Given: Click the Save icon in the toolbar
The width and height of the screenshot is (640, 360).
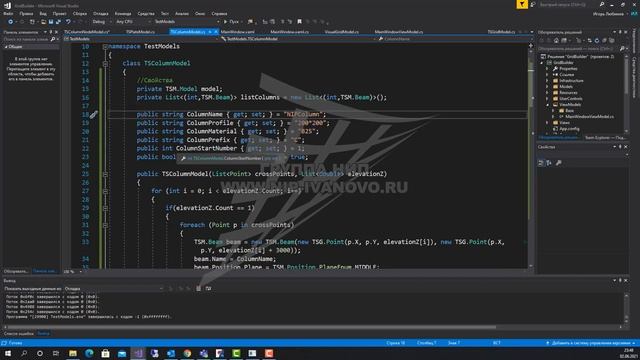Looking at the screenshot, I should [51, 22].
